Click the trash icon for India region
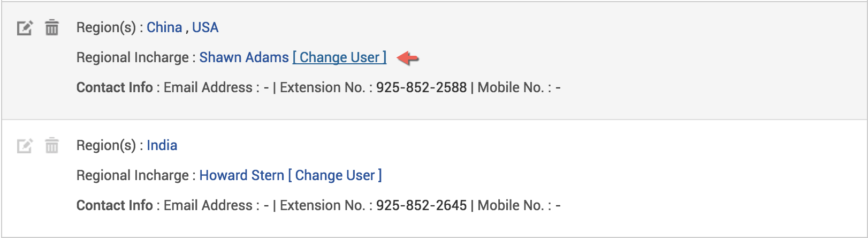Viewport: 868px width, 238px height. click(52, 145)
